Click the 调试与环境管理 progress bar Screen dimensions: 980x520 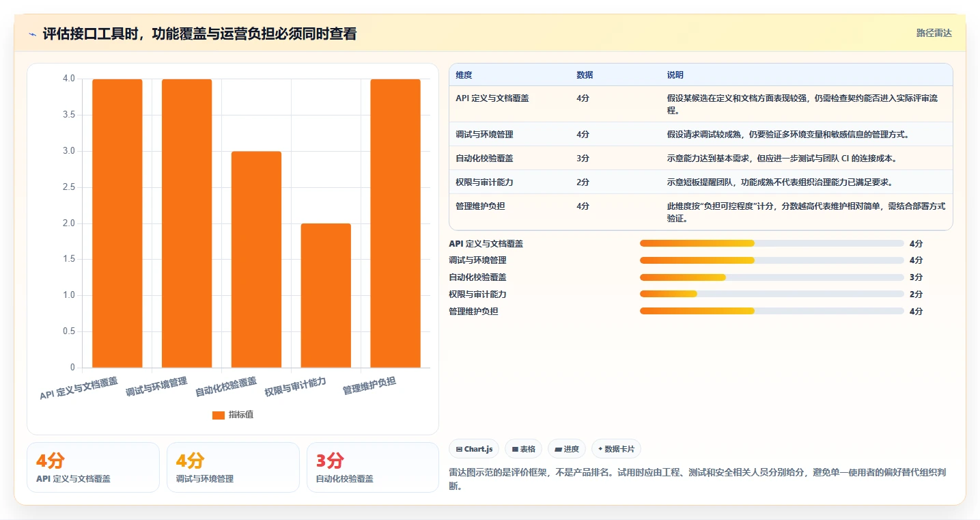(772, 260)
